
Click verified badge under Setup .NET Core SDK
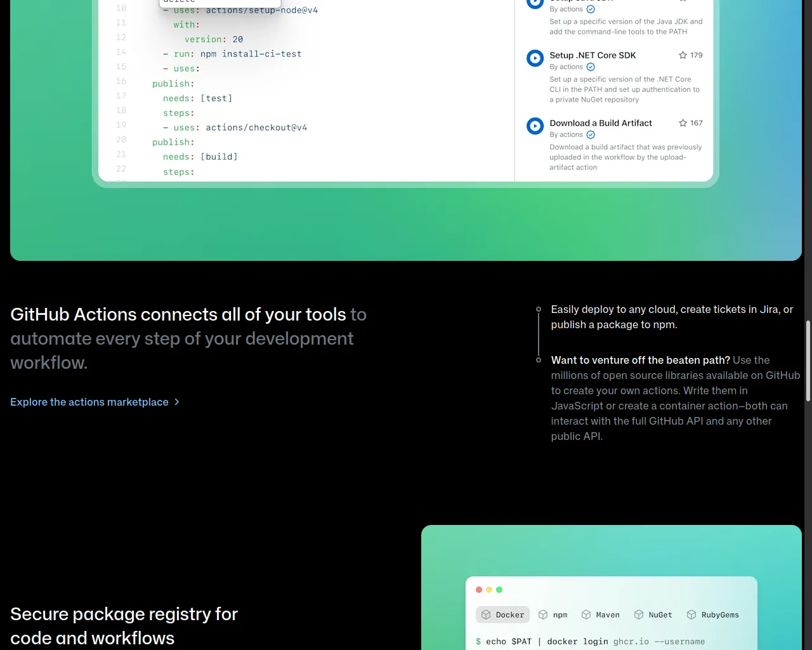[591, 67]
